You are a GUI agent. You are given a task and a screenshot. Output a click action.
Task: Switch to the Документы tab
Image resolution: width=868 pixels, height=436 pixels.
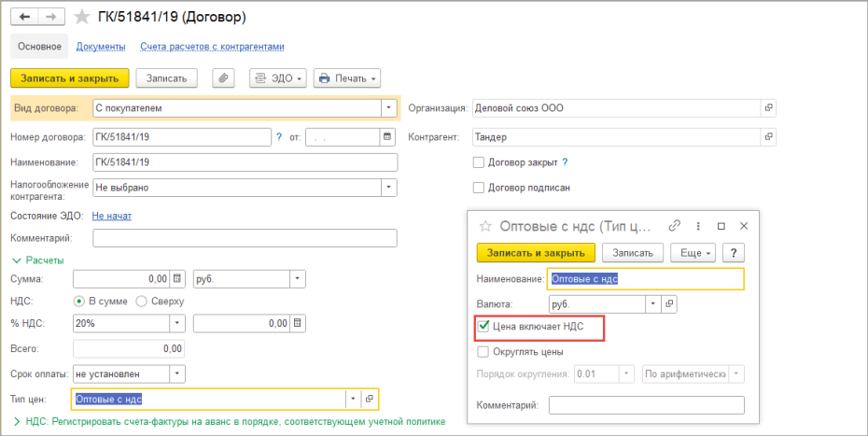[x=101, y=47]
